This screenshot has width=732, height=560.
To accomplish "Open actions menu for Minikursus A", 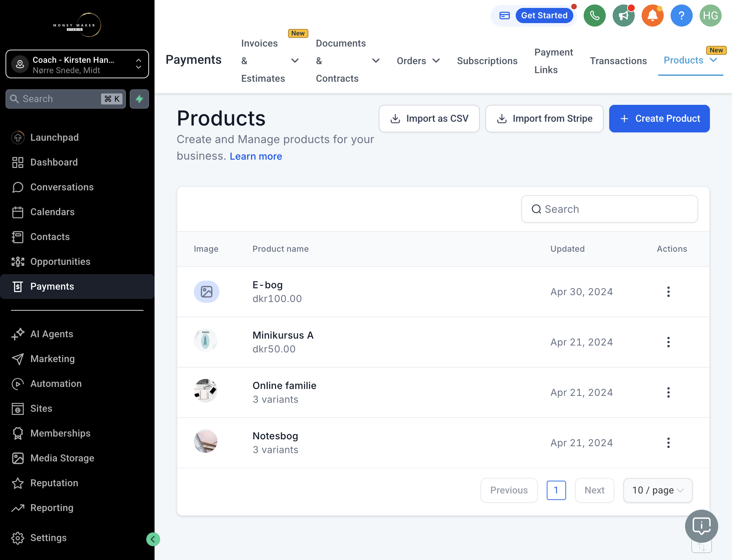I will [668, 342].
